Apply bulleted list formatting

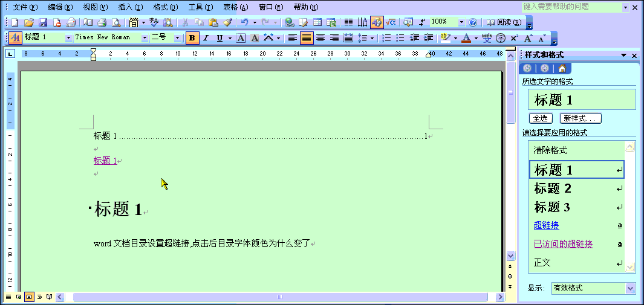400,38
